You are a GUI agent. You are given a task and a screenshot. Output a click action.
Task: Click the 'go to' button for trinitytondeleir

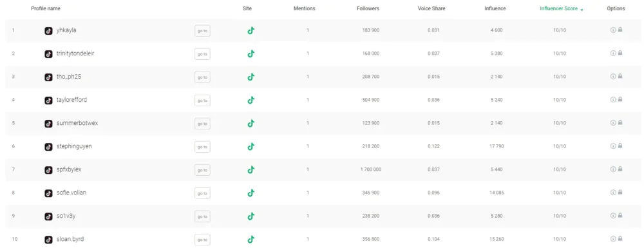pyautogui.click(x=202, y=54)
